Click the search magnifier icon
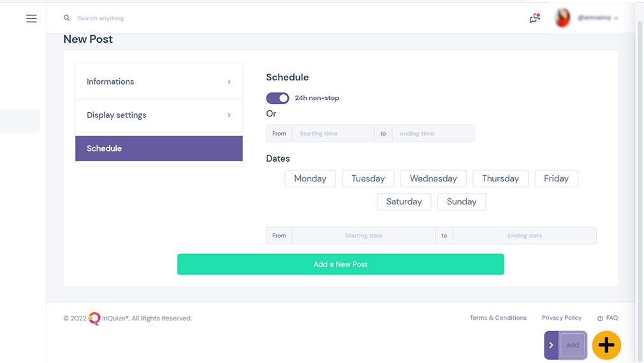This screenshot has width=644, height=363. click(x=66, y=18)
